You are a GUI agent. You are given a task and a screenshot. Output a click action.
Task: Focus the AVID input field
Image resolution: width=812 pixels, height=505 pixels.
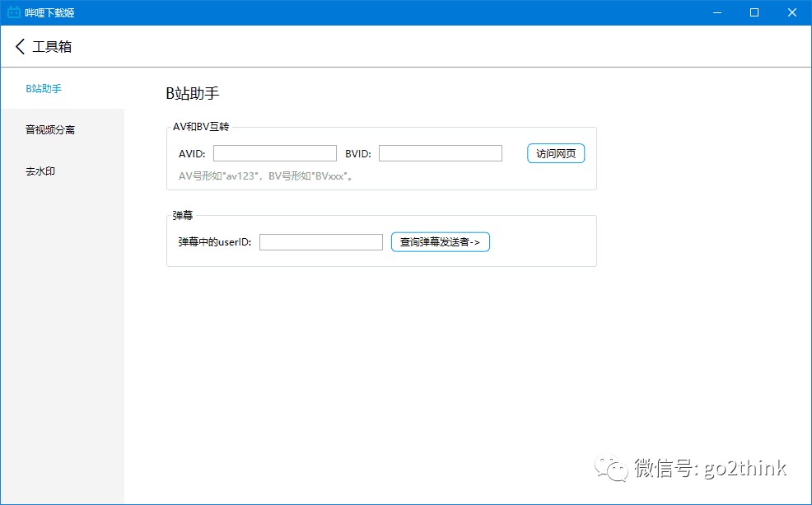pyautogui.click(x=275, y=153)
